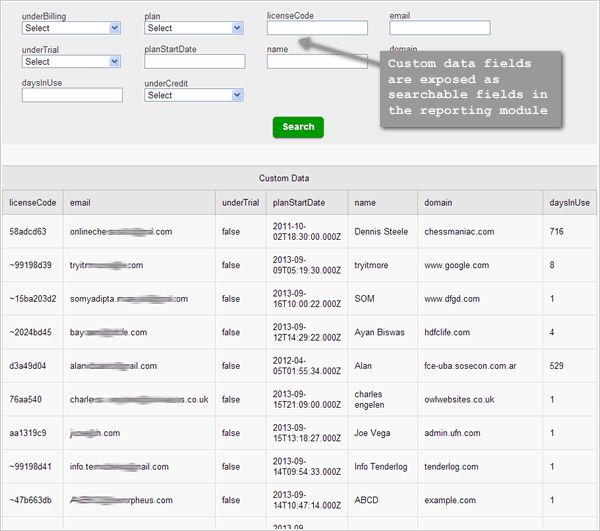Image resolution: width=600 pixels, height=531 pixels.
Task: Select license code ~2024bd45
Action: click(x=30, y=332)
